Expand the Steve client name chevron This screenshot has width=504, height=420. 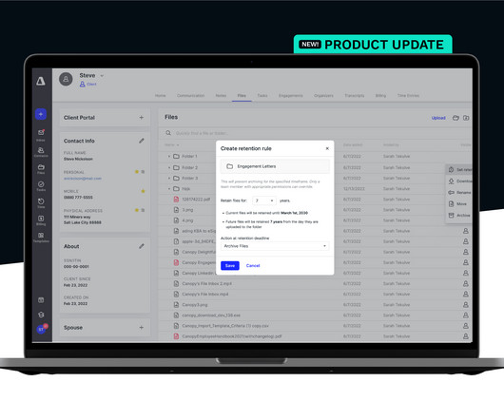(102, 76)
